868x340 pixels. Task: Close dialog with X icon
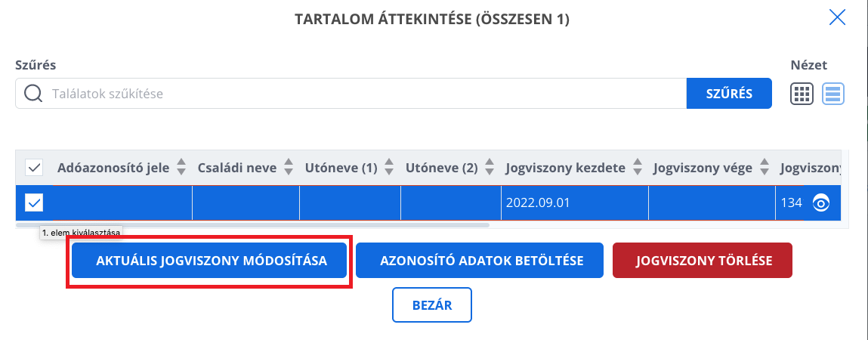click(x=837, y=18)
